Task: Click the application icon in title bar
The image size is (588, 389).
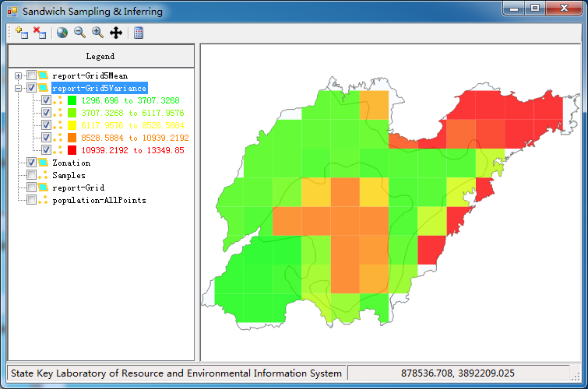Action: [x=12, y=12]
